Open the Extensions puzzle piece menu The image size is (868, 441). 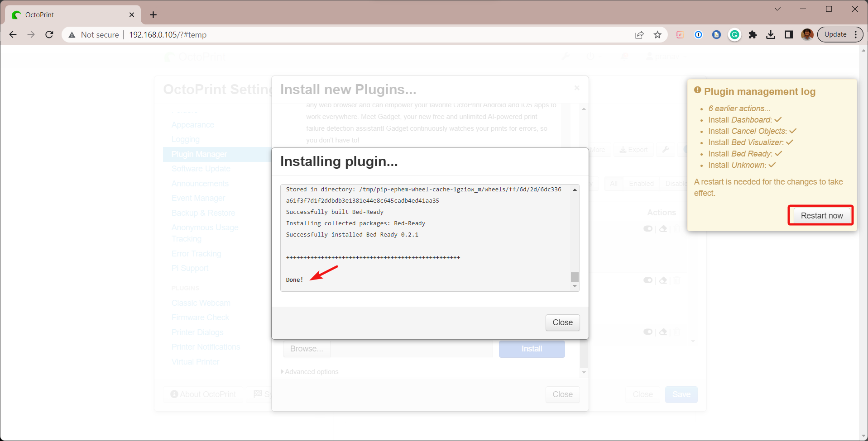coord(753,35)
